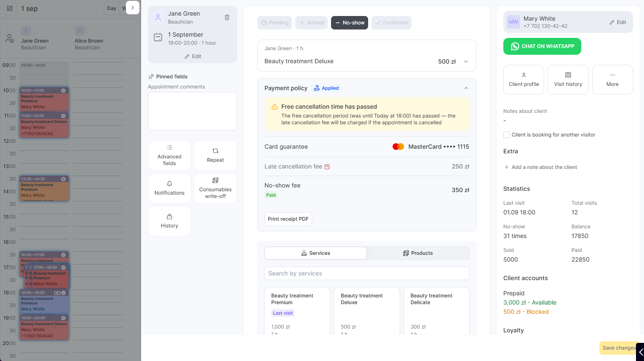
Task: Click the 3,000 zł - Available prepaid amount
Action: pos(529,302)
